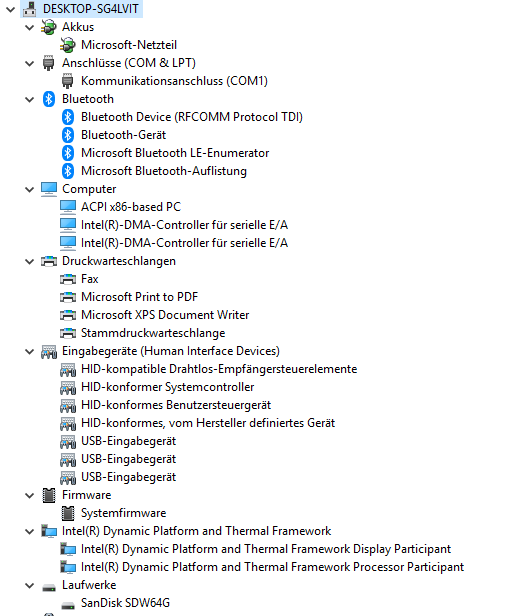
Task: Click the Druckwarteschlangen printer icon
Action: [x=49, y=261]
